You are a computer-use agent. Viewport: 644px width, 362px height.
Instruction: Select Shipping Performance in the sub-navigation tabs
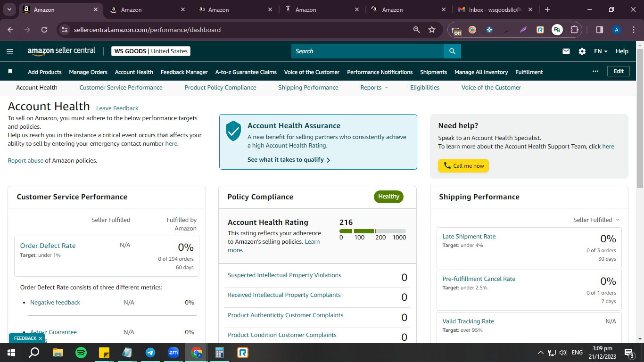coord(308,88)
